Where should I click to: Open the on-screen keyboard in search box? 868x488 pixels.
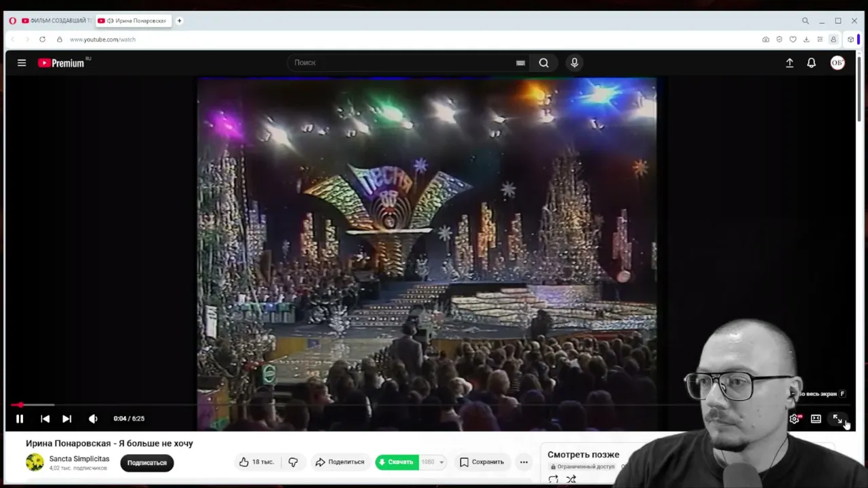520,63
